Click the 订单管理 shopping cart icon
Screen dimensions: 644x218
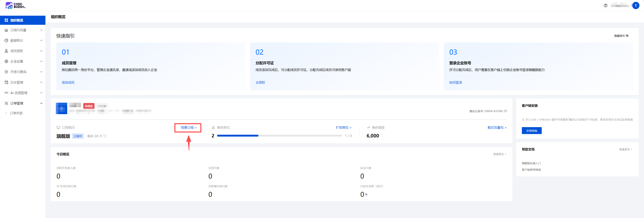click(x=7, y=103)
